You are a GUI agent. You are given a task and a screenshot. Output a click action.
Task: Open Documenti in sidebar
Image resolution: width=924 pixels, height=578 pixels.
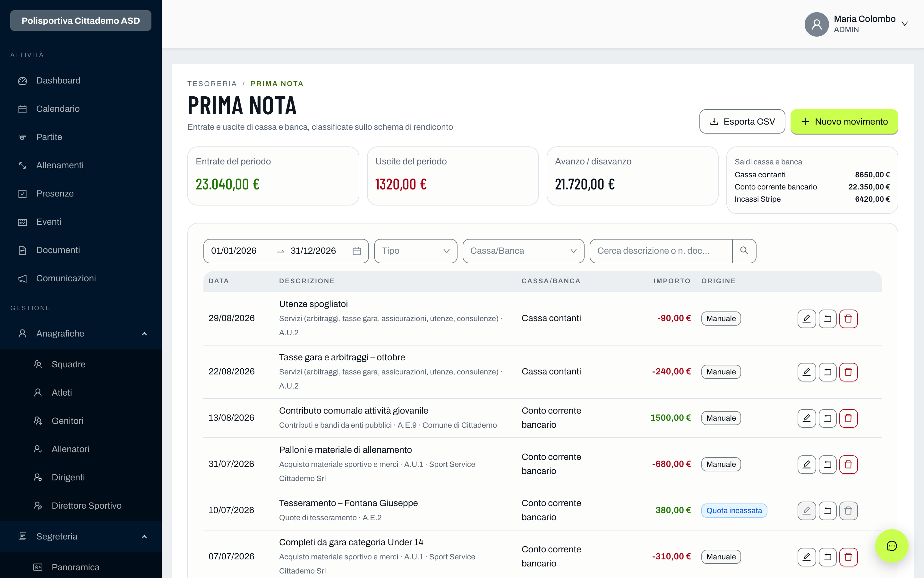click(81, 250)
